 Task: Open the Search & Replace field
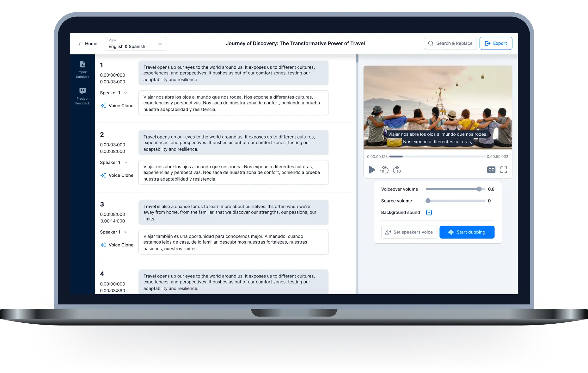tap(450, 43)
